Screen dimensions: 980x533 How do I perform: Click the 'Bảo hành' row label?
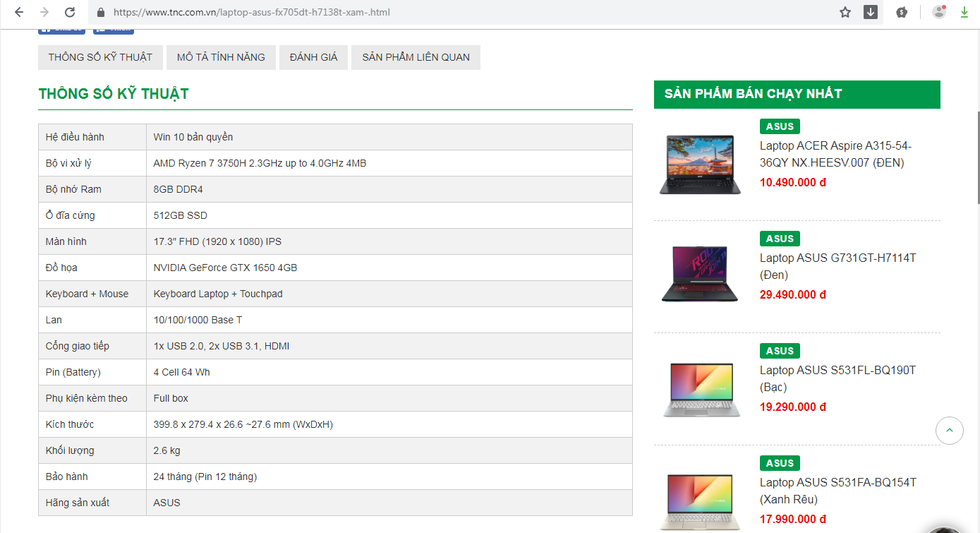point(67,477)
